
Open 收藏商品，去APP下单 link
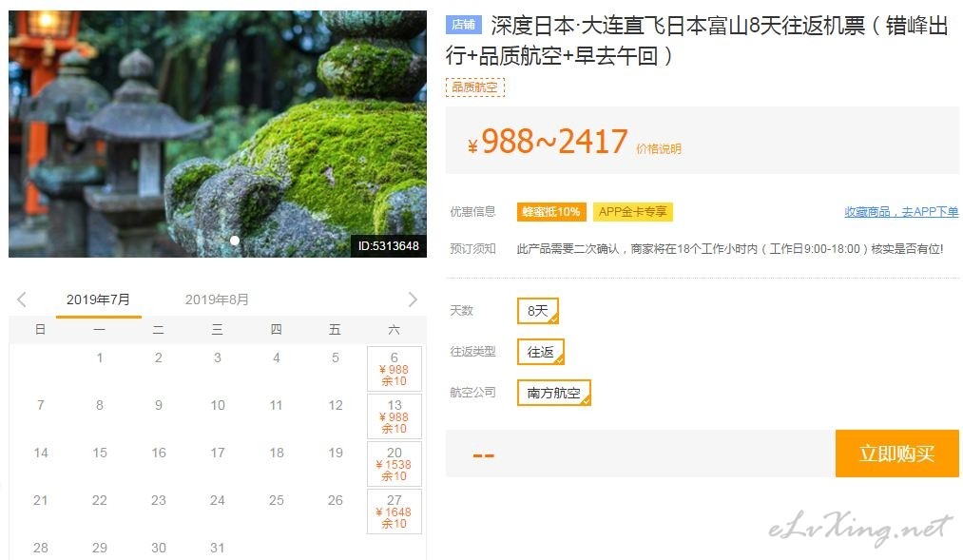tap(901, 212)
